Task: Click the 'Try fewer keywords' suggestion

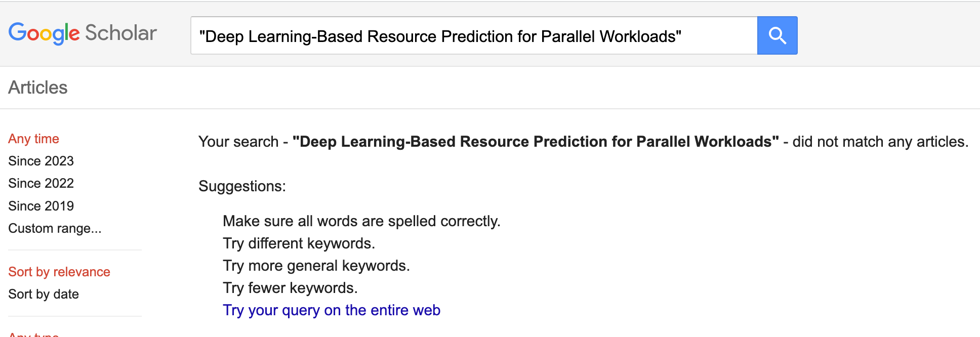Action: 290,288
